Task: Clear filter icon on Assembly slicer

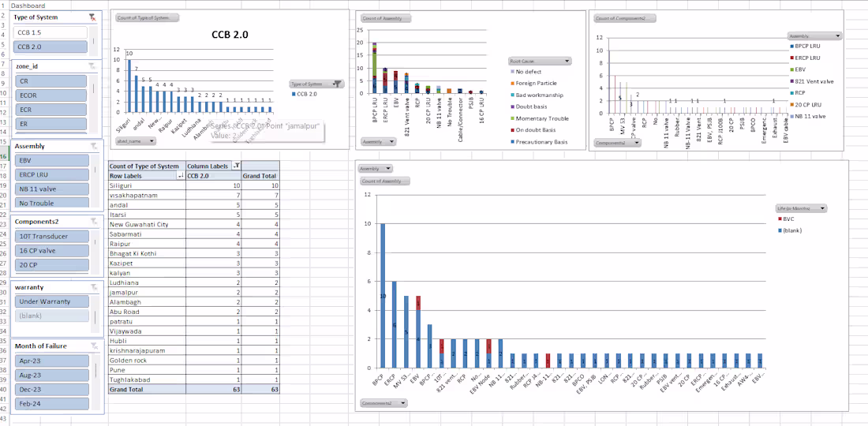Action: coord(94,147)
